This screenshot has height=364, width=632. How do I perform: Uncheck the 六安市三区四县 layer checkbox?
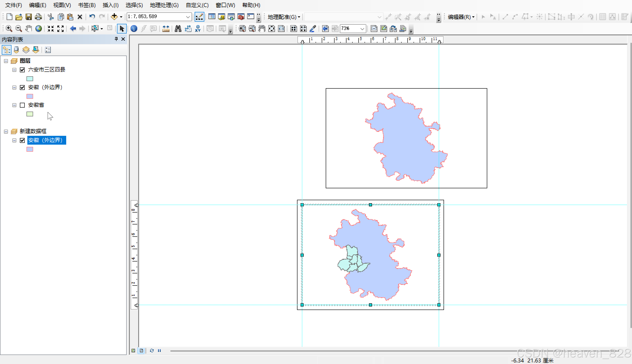22,70
